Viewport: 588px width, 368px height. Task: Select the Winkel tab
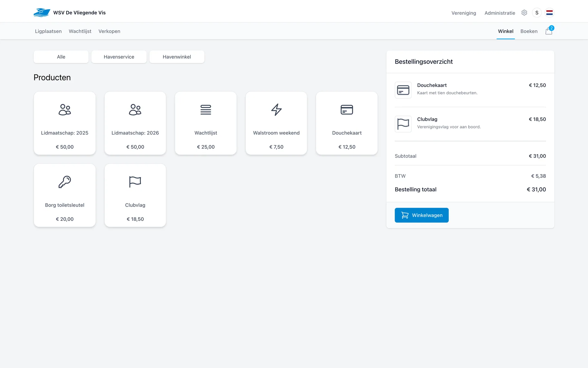point(506,31)
